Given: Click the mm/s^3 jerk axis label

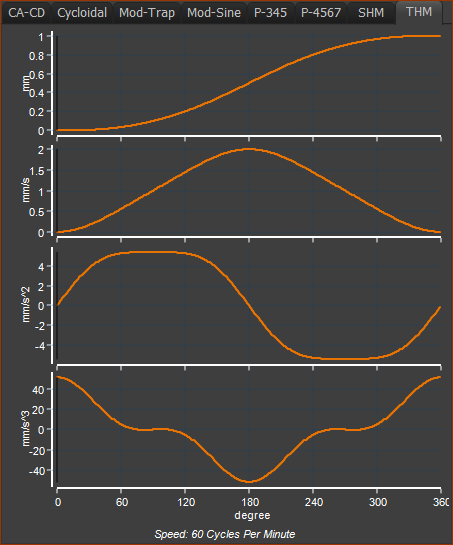Looking at the screenshot, I should click(26, 428).
